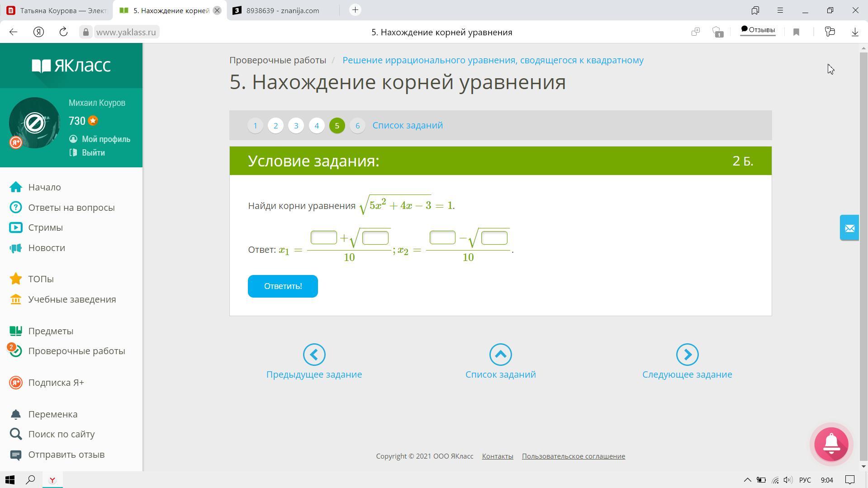Open Учебные заведения section
The height and width of the screenshot is (488, 868).
pos(72,299)
